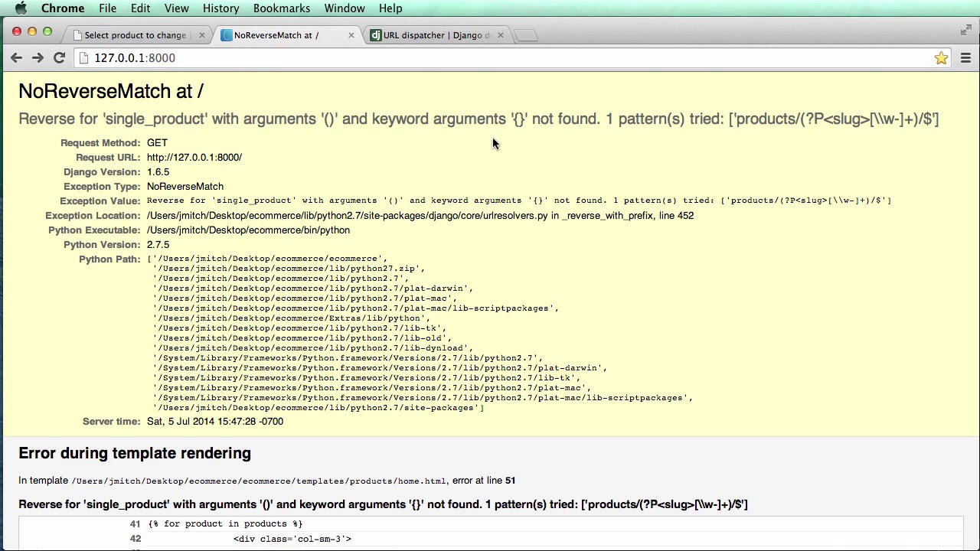980x551 pixels.
Task: Click Exception Type value NoReverseMatch
Action: (x=185, y=187)
